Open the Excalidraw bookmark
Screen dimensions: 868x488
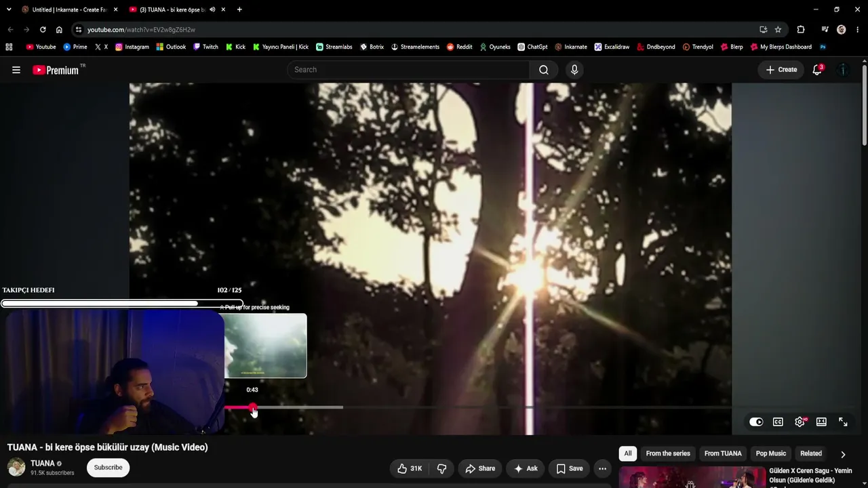tap(612, 47)
